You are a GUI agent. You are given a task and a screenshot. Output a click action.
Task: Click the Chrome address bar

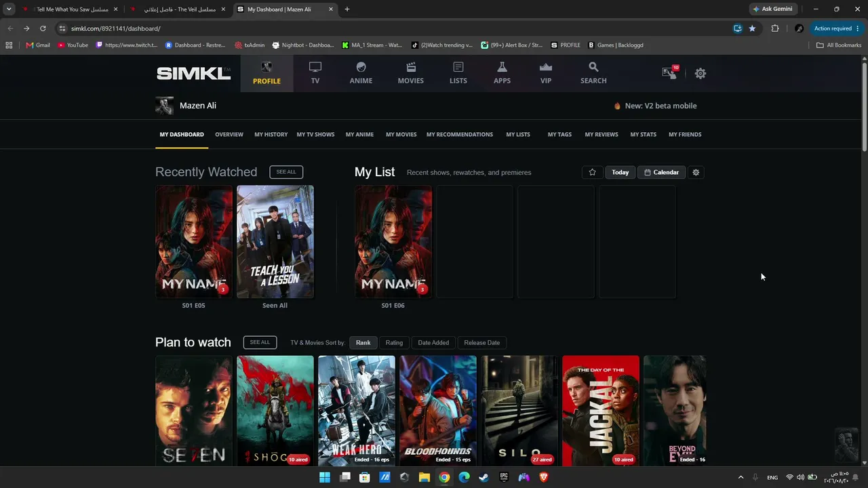point(393,28)
